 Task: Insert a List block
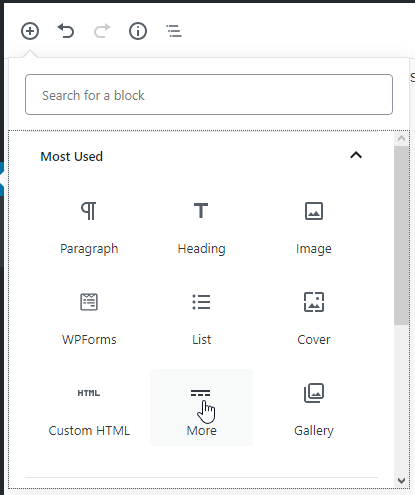pyautogui.click(x=201, y=317)
